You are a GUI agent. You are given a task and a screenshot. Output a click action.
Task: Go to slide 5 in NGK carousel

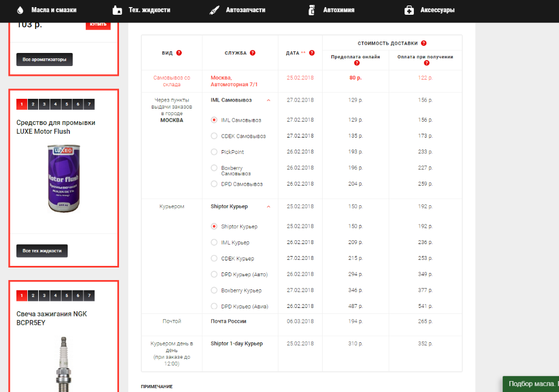click(67, 295)
